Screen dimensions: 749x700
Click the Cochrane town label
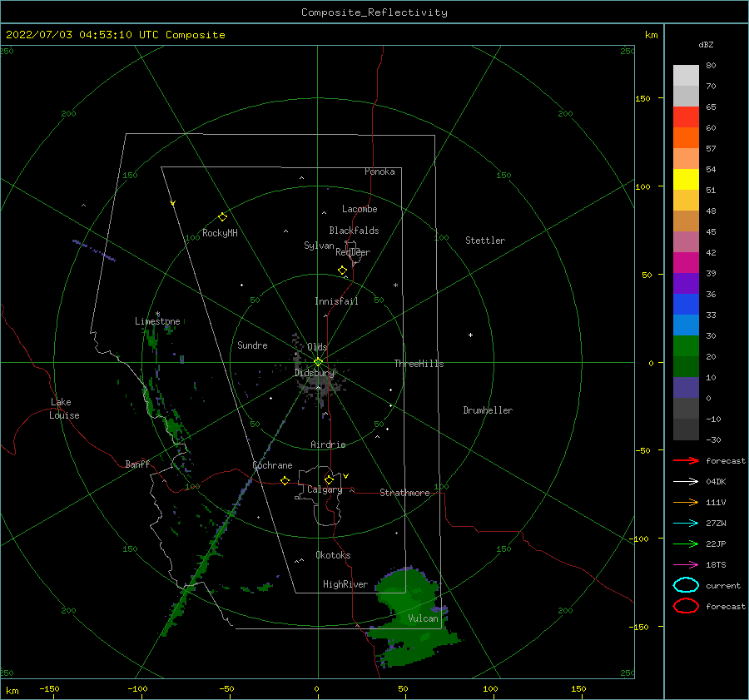[x=272, y=465]
